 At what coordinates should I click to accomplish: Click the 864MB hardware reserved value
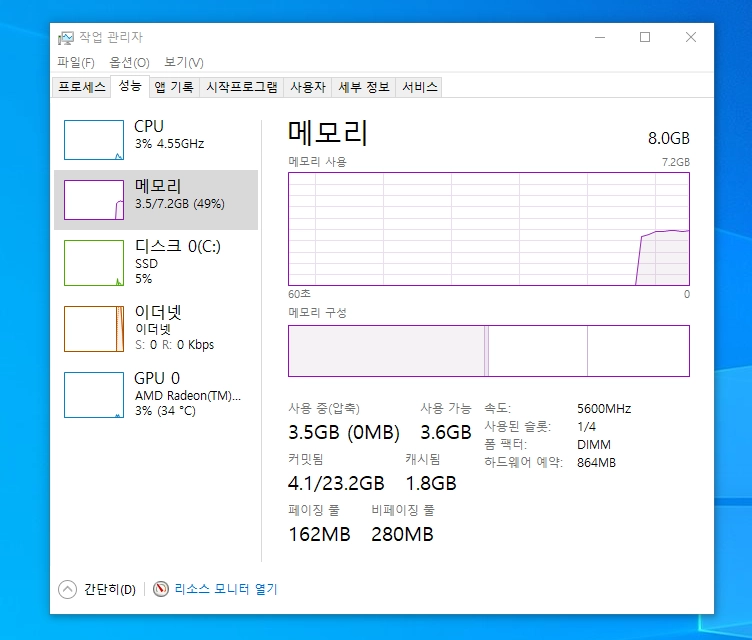pyautogui.click(x=596, y=462)
